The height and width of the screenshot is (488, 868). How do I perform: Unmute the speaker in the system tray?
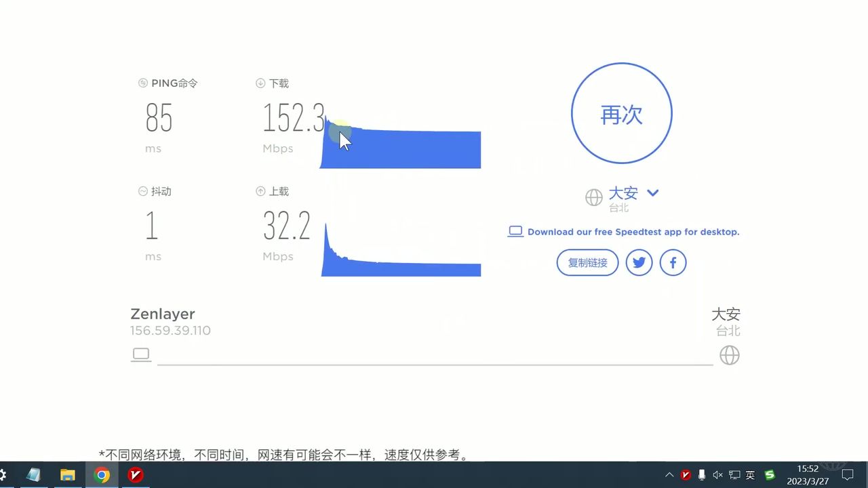point(717,475)
